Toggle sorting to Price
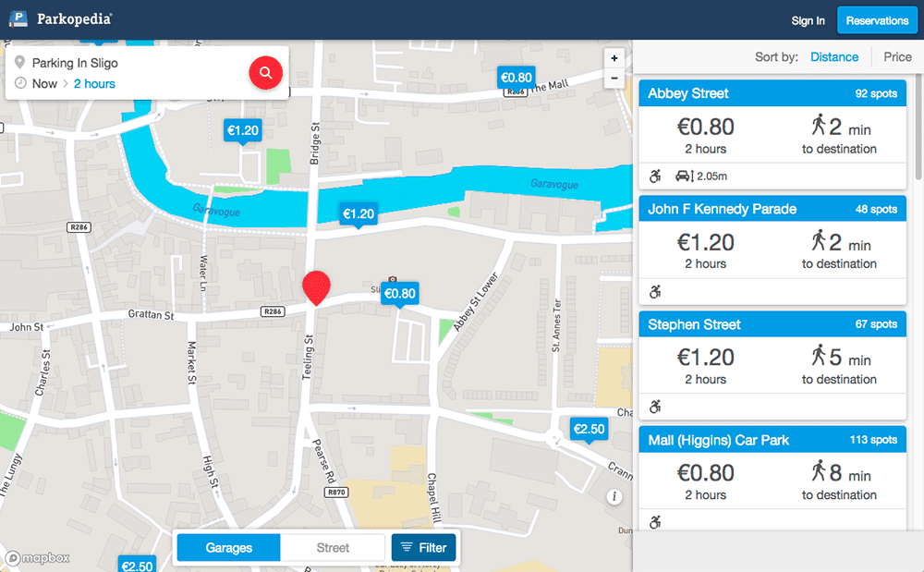 [896, 56]
